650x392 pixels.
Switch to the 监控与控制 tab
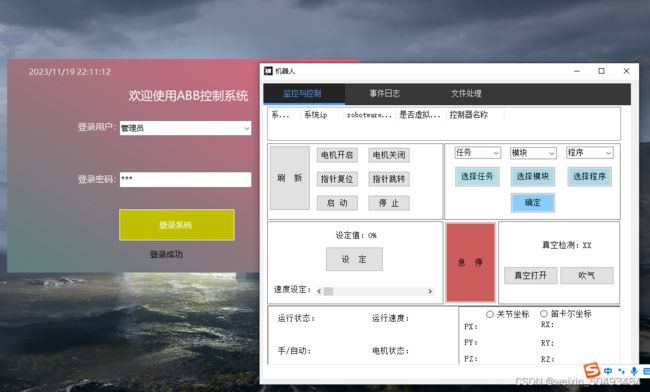tap(303, 94)
